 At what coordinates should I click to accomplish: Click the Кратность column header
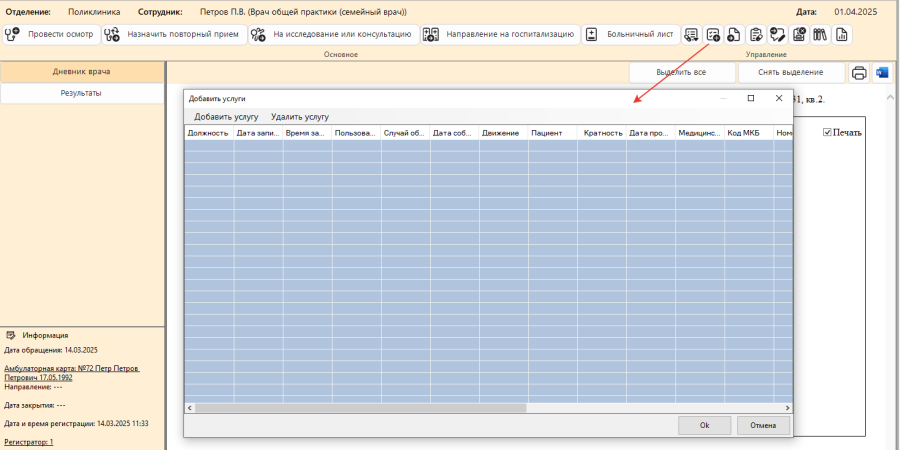[602, 133]
